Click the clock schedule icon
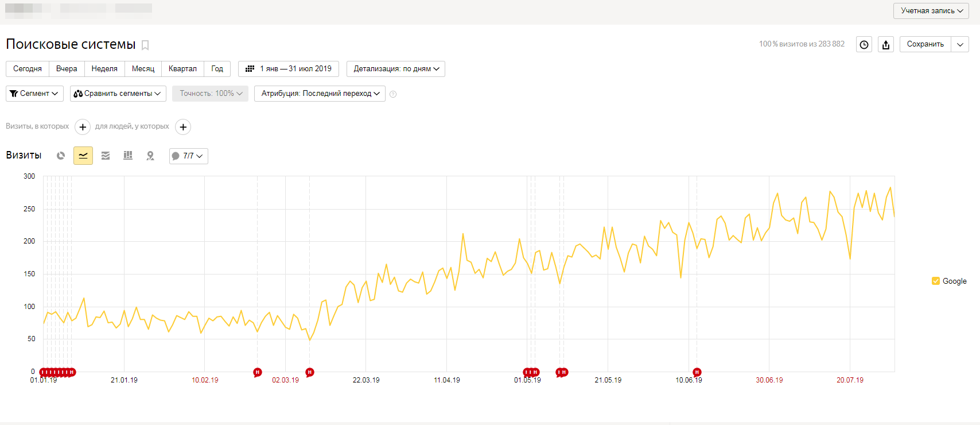This screenshot has width=980, height=425. [864, 44]
